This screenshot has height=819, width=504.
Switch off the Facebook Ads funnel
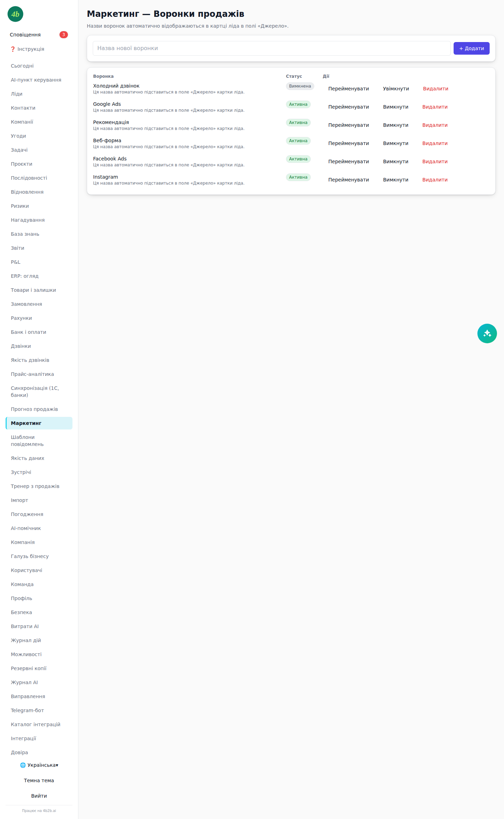coord(395,161)
